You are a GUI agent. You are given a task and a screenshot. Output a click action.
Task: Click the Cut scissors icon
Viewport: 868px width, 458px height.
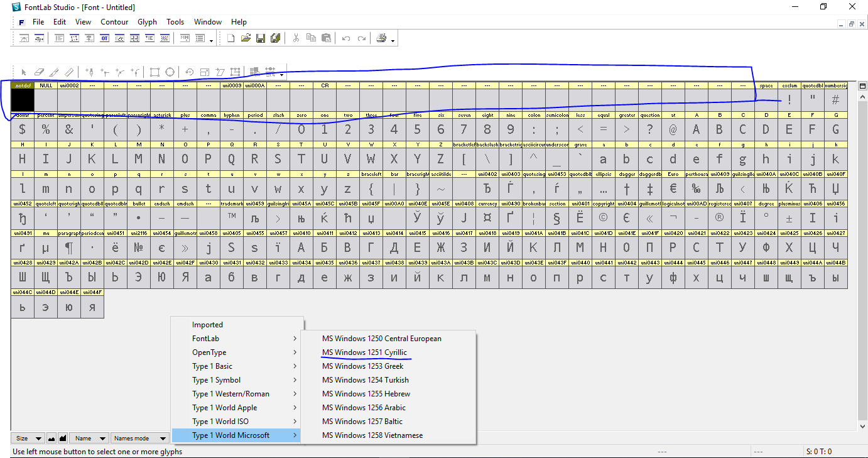pos(296,38)
